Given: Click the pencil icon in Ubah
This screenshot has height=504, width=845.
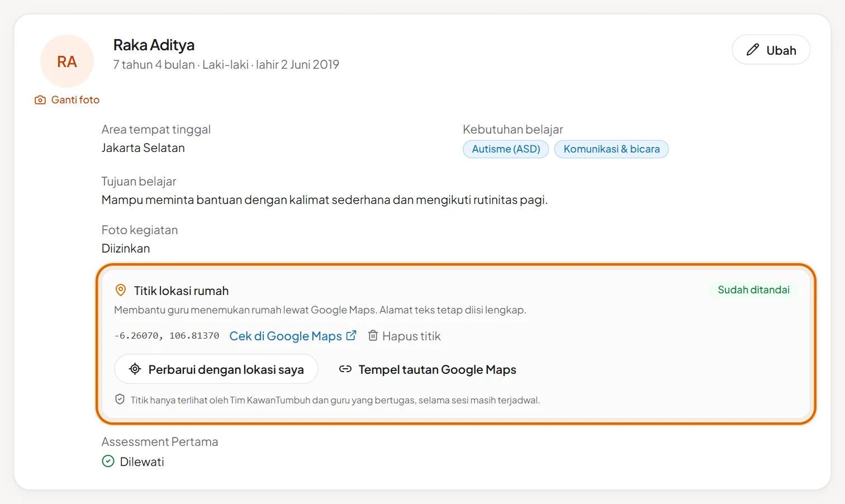Looking at the screenshot, I should (753, 50).
